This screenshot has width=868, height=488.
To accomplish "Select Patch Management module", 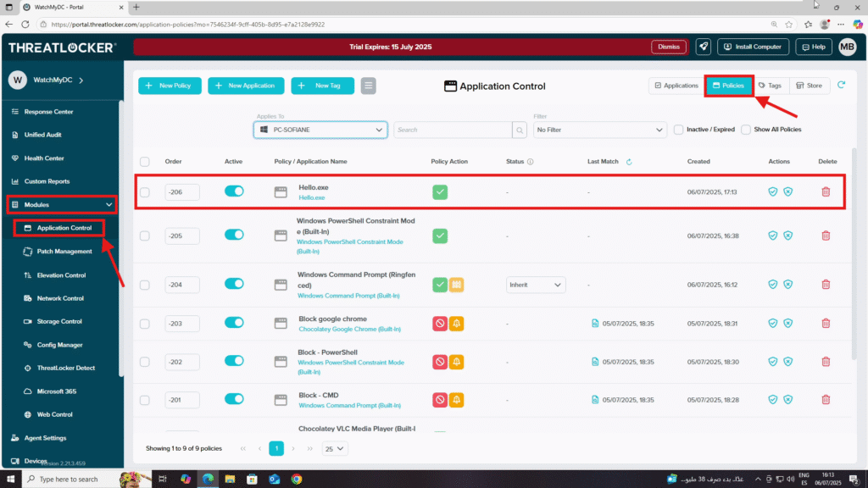I will click(64, 251).
